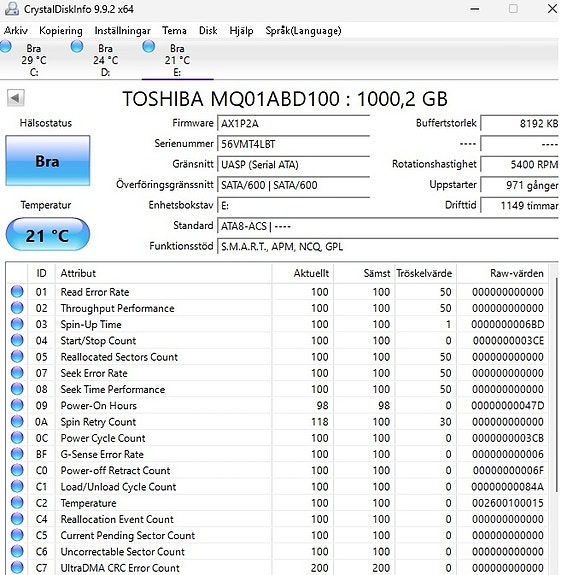Click the status icon for Power Cycle Count
The image size is (561, 575).
(17, 437)
